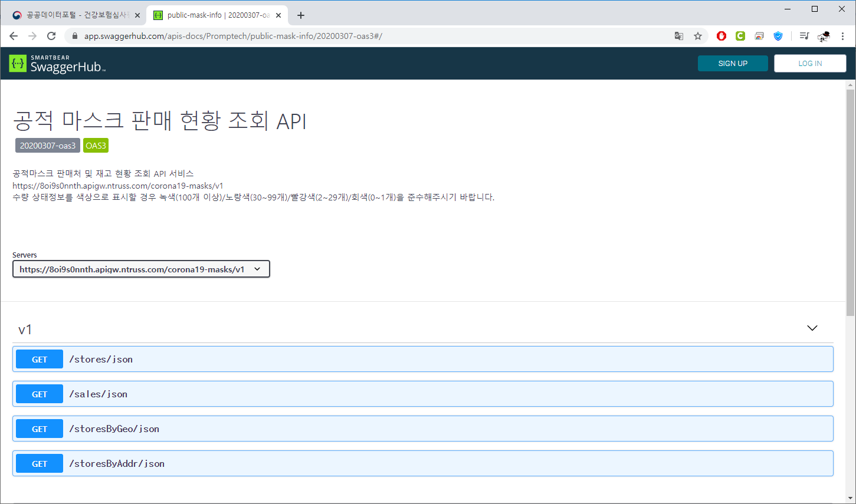Click the lock icon in address bar
This screenshot has height=504, width=856.
click(x=74, y=36)
